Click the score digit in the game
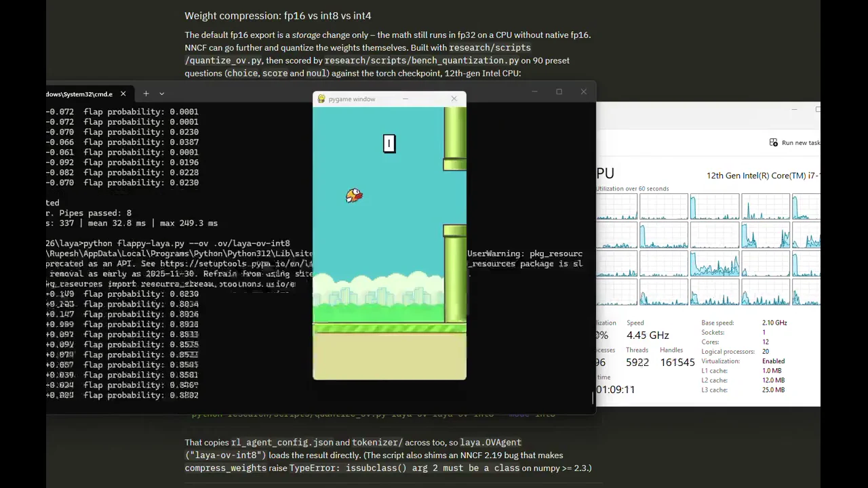The height and width of the screenshot is (488, 868). point(389,143)
